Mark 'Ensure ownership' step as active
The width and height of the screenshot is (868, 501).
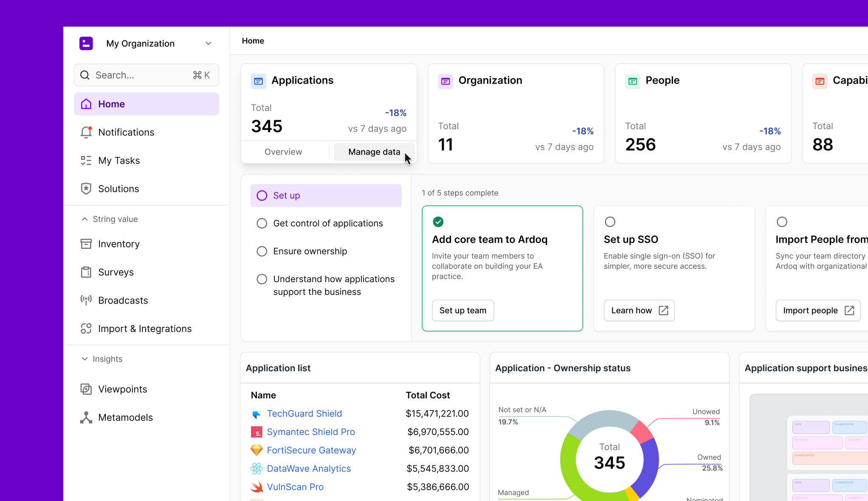(x=262, y=251)
